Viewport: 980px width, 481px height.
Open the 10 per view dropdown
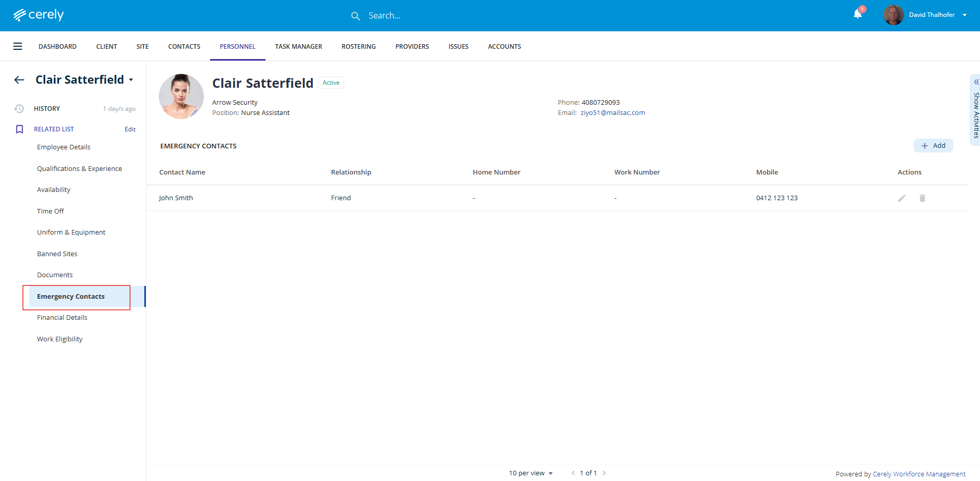pos(531,473)
